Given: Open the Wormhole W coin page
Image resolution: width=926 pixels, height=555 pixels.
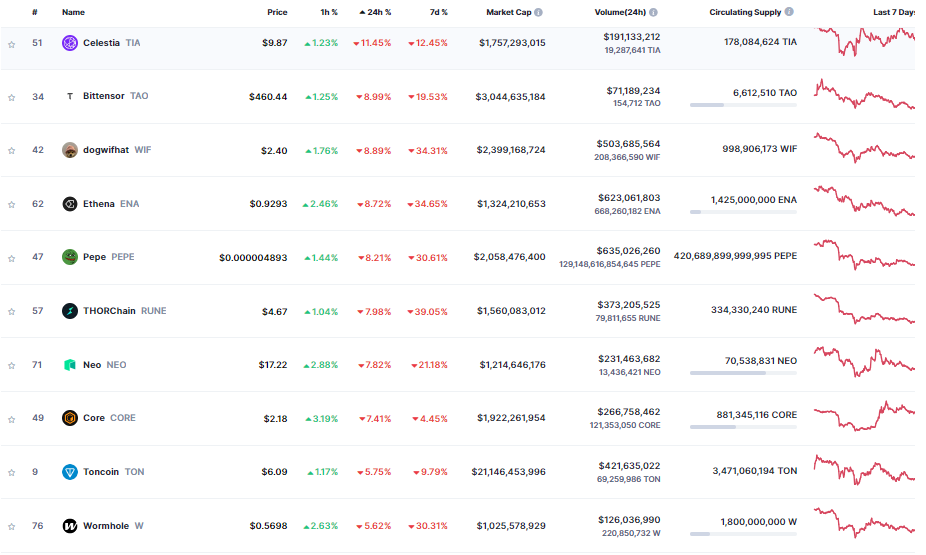Looking at the screenshot, I should pos(113,525).
